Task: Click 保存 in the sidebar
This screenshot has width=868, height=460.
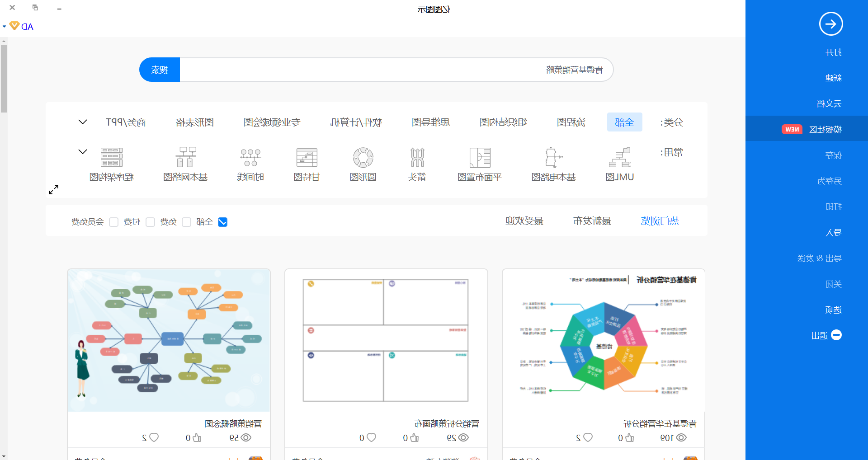Action: click(x=833, y=155)
